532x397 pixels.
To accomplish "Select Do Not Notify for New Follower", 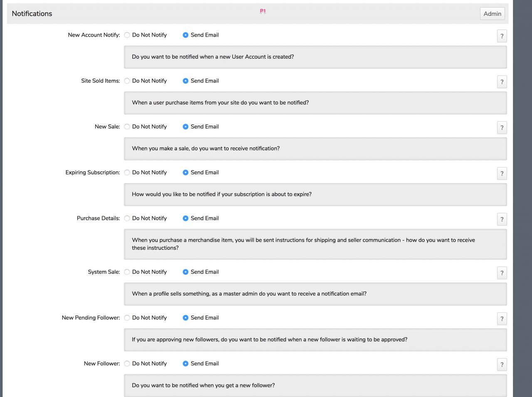I will tap(127, 363).
